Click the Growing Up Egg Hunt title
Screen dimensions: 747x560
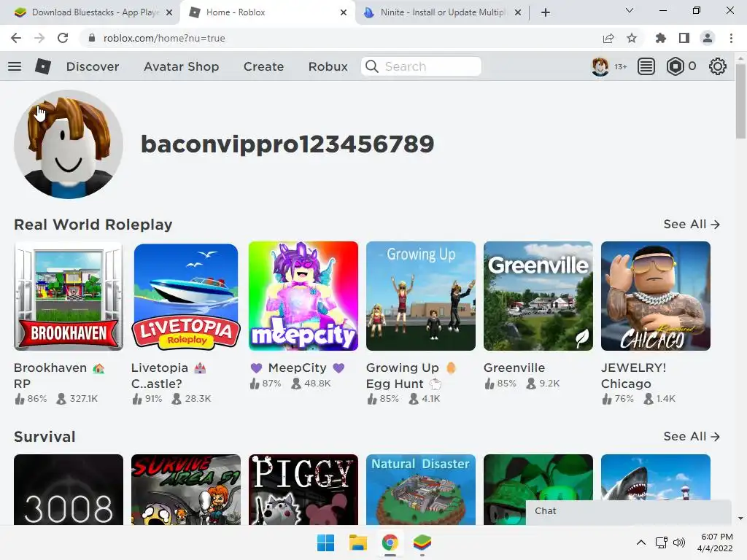click(411, 376)
